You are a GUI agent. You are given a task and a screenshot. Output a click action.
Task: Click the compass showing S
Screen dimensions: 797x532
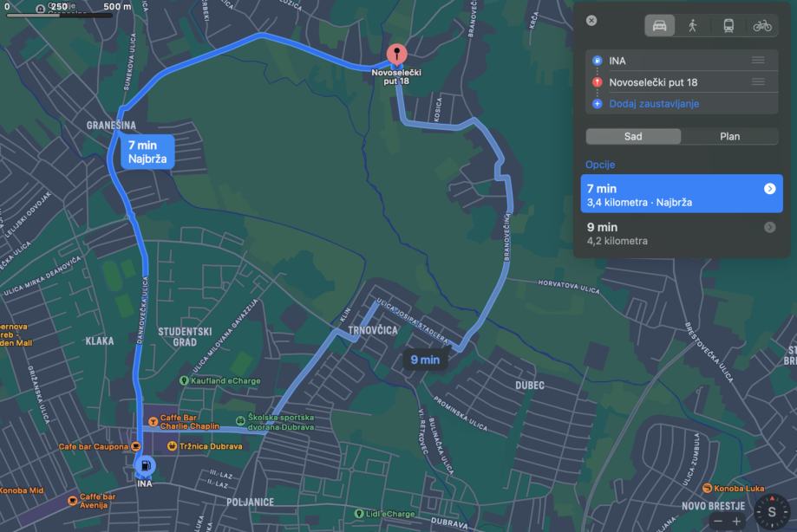tap(772, 512)
